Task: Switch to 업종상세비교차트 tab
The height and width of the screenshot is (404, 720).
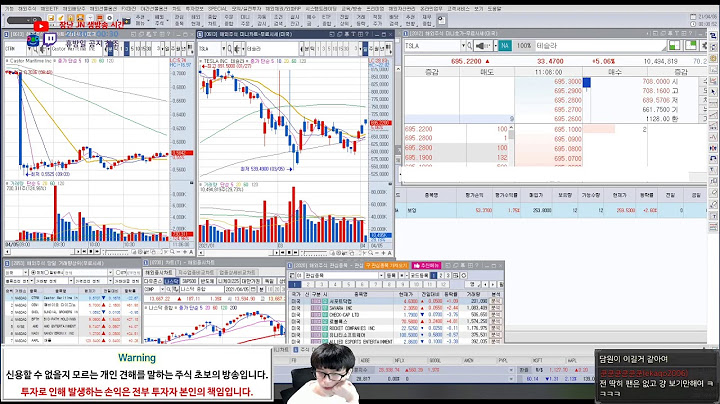Action: click(x=237, y=272)
